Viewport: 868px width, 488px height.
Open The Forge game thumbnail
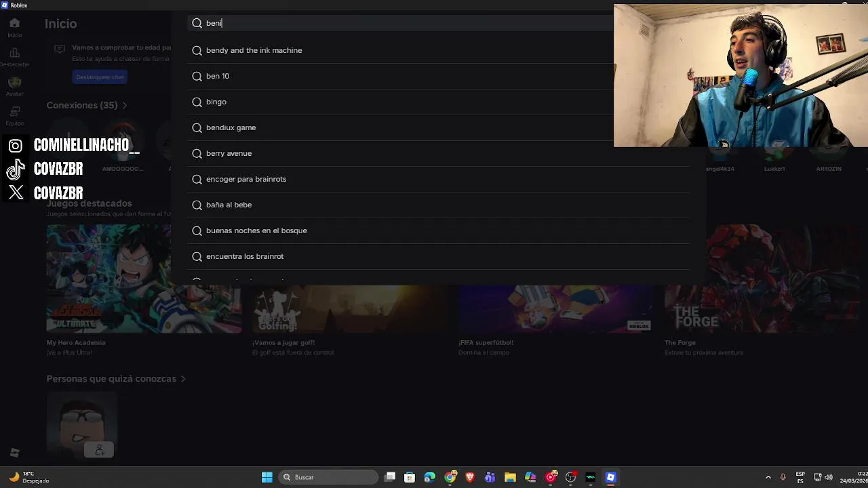pos(762,279)
